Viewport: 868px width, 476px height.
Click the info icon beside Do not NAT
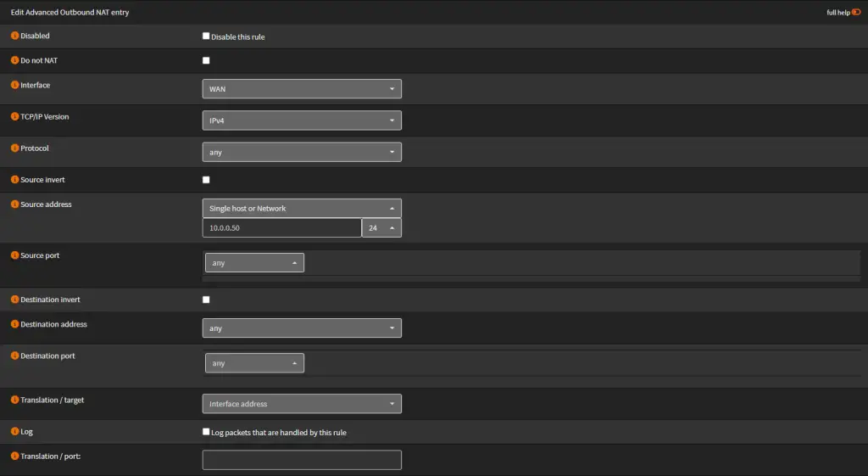pyautogui.click(x=14, y=61)
